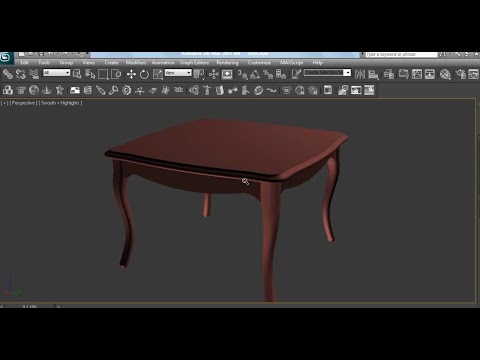Screen dimensions: 480x360
Task: Expand the named selection sets dropdown arrow
Action: [x=347, y=73]
